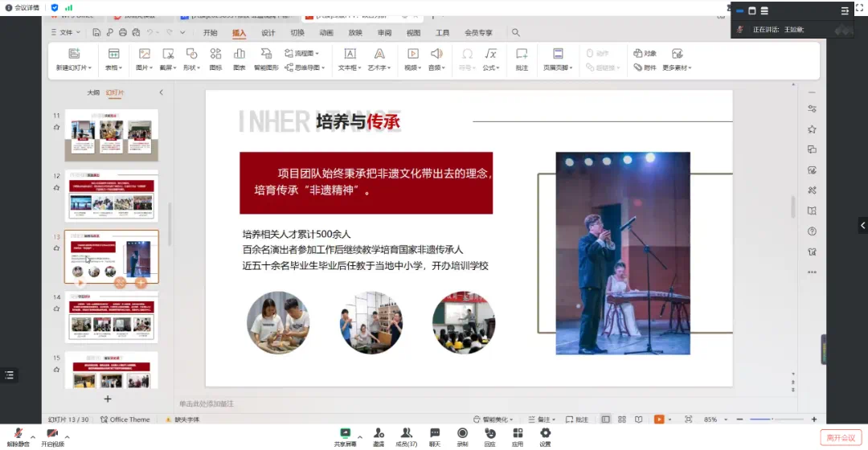Click the 离开会议 leave meeting button
Screen dimensions: 868x450
pyautogui.click(x=839, y=437)
